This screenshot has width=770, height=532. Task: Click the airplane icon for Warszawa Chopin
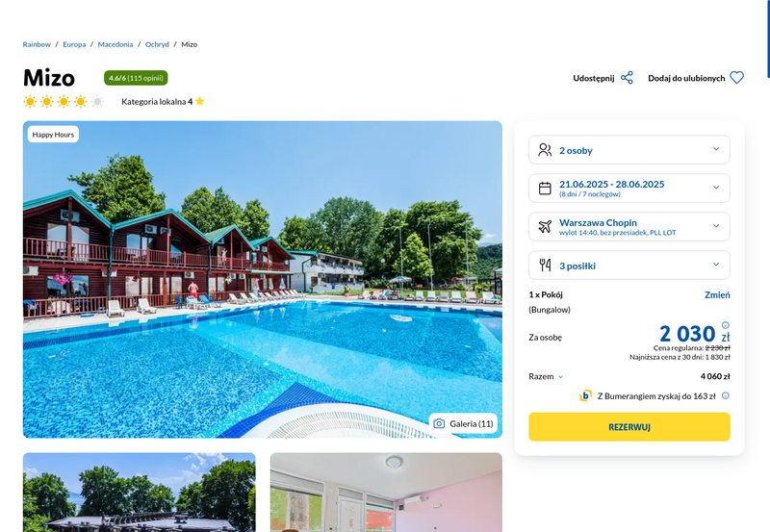545,227
